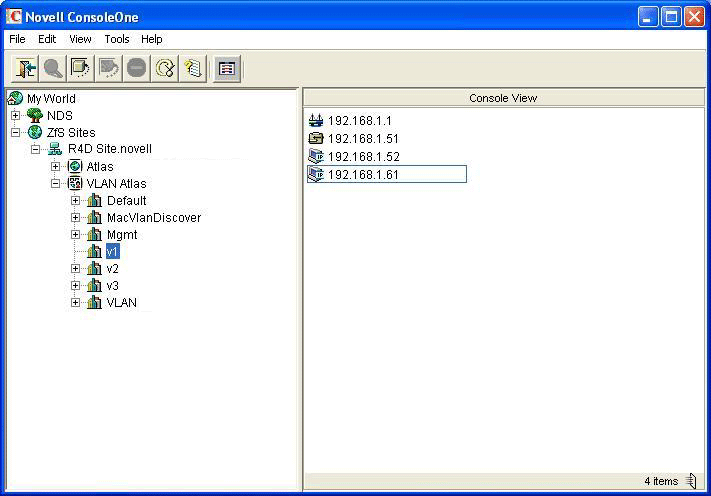Image resolution: width=711 pixels, height=496 pixels.
Task: Click the v3 VLAN building icon
Action: tap(94, 286)
